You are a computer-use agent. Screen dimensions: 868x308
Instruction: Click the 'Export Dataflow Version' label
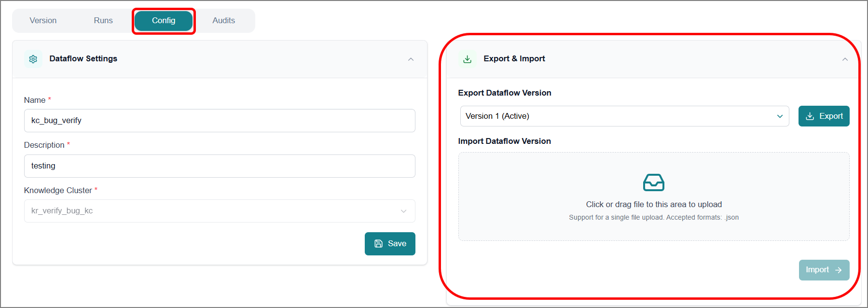505,93
